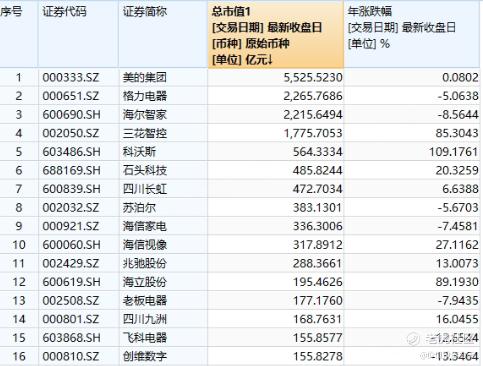Viewport: 483px width, 366px height.
Task: Select the 四川长虹 name cell
Action: click(x=163, y=189)
